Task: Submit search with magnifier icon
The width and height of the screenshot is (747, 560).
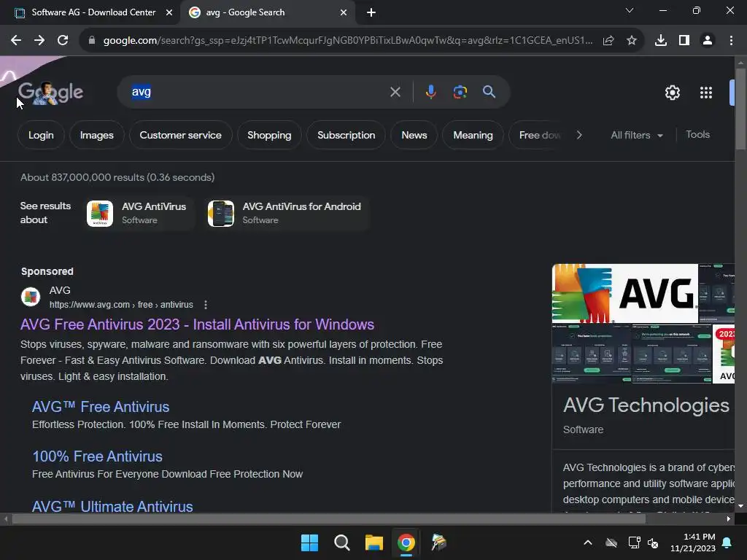Action: (489, 92)
